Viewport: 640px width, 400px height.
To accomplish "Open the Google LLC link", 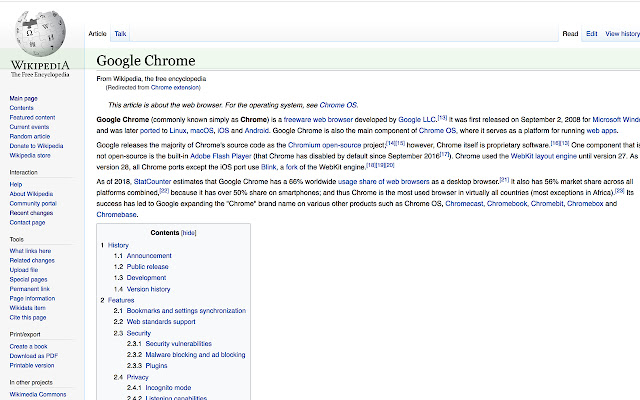I will (x=417, y=120).
